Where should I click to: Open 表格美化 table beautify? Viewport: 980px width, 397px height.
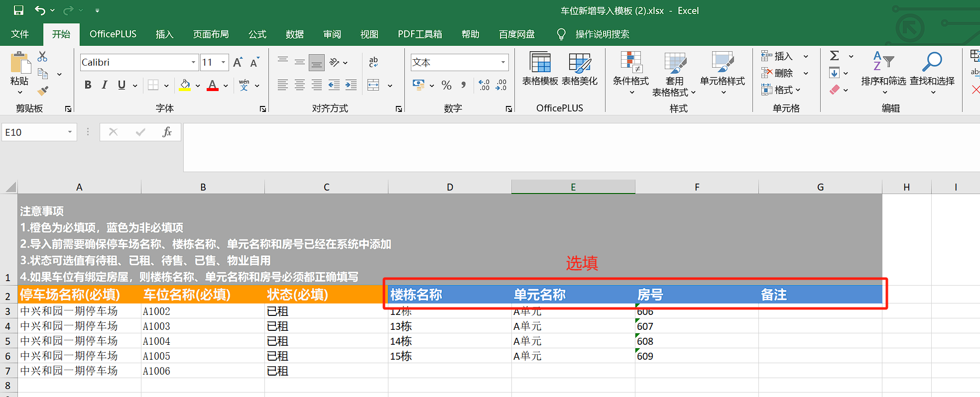[x=580, y=69]
